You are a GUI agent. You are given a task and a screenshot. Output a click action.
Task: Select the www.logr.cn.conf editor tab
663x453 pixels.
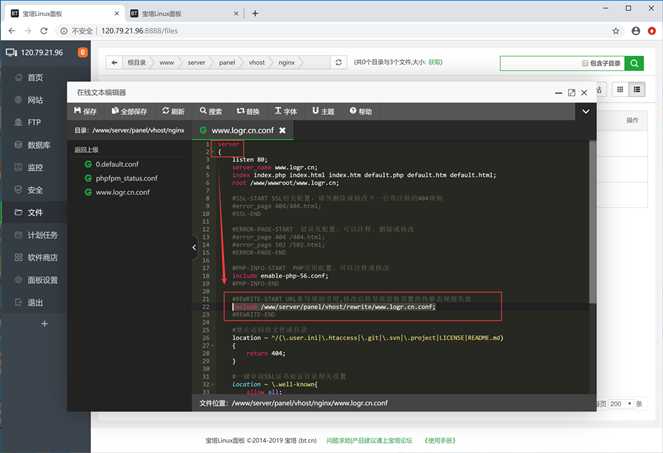point(243,130)
